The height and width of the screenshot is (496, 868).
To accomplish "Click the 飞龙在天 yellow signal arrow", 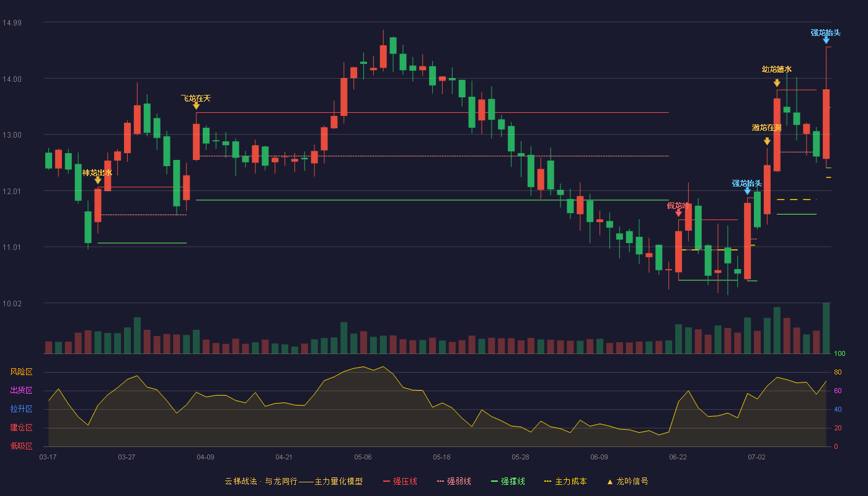I will (x=197, y=106).
